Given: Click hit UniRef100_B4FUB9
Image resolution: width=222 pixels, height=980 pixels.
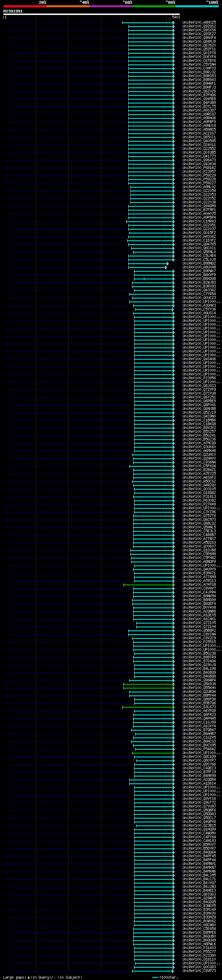Looking at the screenshot, I should point(199,103).
